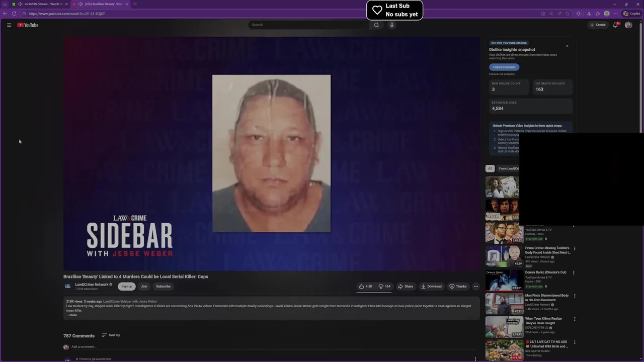
Task: Open Prime Crime Missing Toddler video
Action: point(547,250)
